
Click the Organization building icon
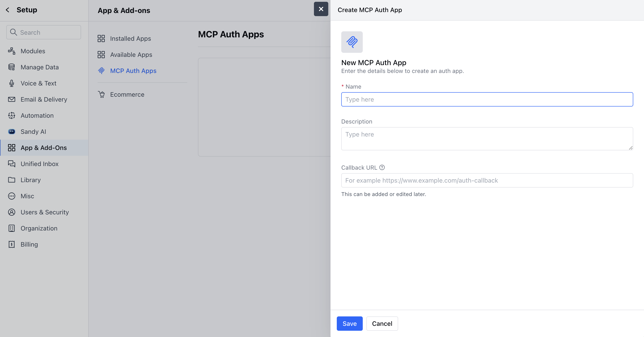point(11,228)
